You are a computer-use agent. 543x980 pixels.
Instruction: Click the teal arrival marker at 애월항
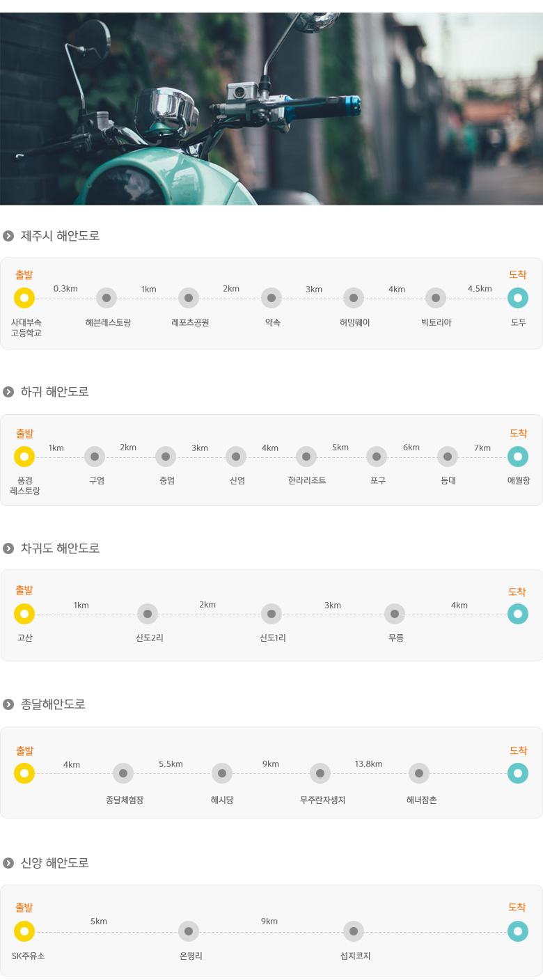pos(517,457)
